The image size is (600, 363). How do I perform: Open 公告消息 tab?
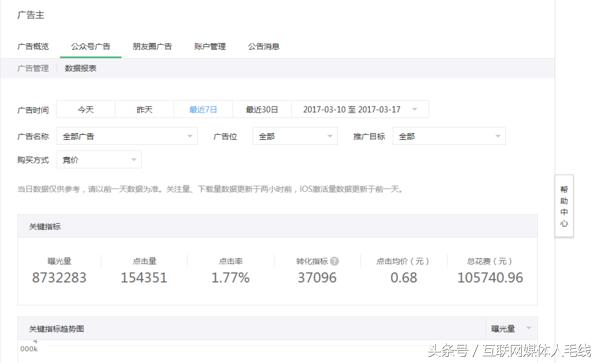pyautogui.click(x=263, y=46)
